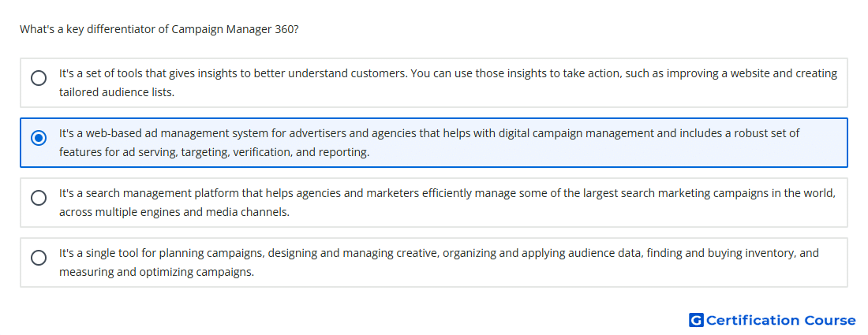868x335 pixels.
Task: Click the line "measuring and optimizing campaigns."
Action: point(157,272)
